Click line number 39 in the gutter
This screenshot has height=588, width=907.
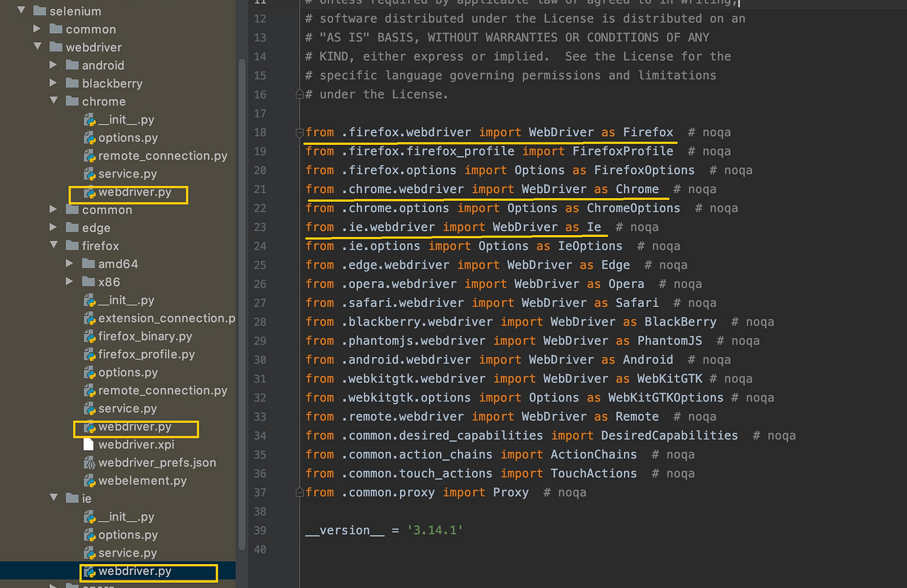point(260,530)
